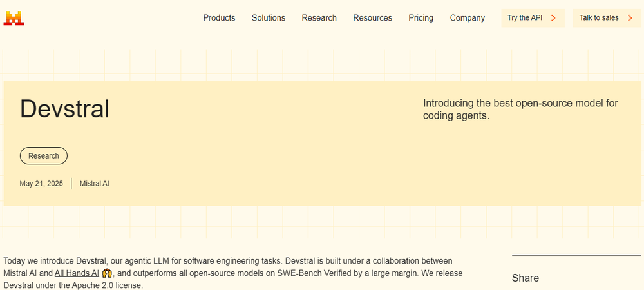
Task: Go to the Pricing page
Action: click(421, 18)
